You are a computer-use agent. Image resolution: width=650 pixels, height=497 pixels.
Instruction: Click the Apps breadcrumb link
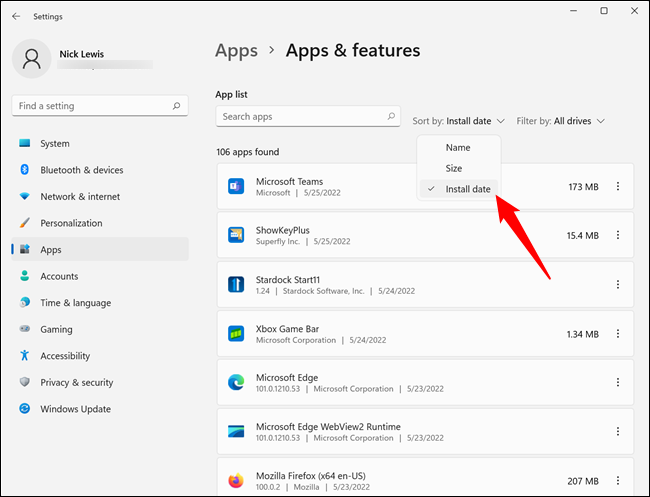pyautogui.click(x=236, y=51)
